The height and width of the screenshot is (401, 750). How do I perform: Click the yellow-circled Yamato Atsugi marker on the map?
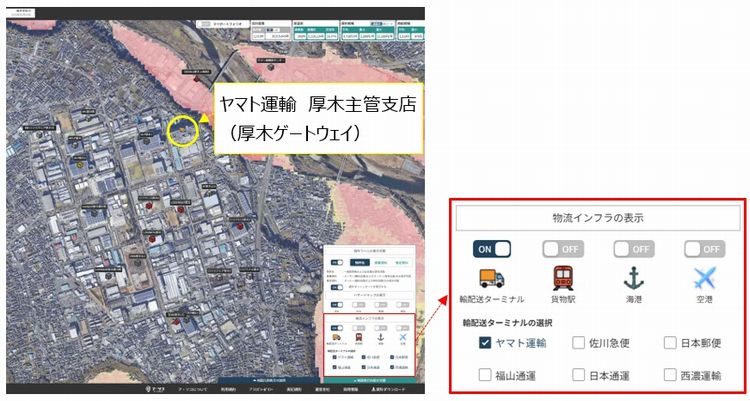(183, 131)
